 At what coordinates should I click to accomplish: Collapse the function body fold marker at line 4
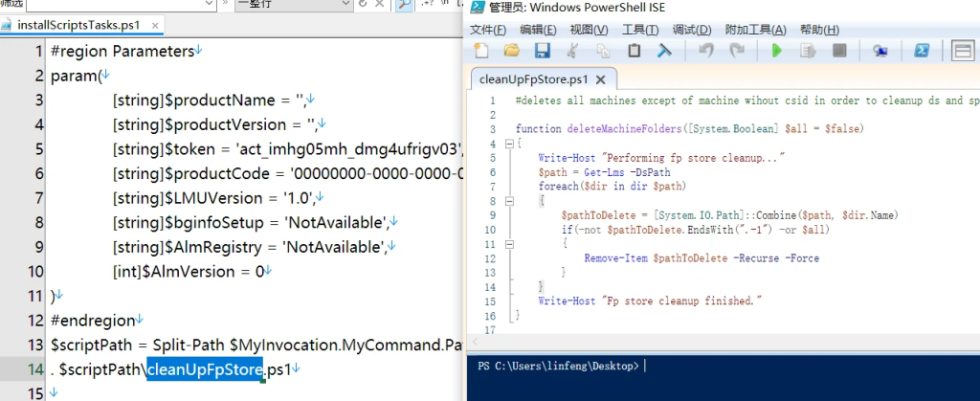[509, 144]
